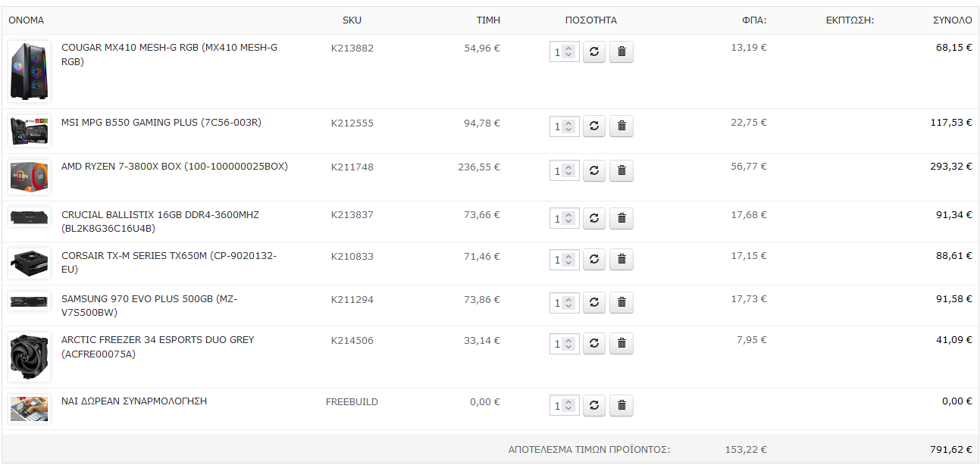Open AMD RYZEN 7-3800X BOX product link
The image size is (980, 465).
tap(174, 167)
